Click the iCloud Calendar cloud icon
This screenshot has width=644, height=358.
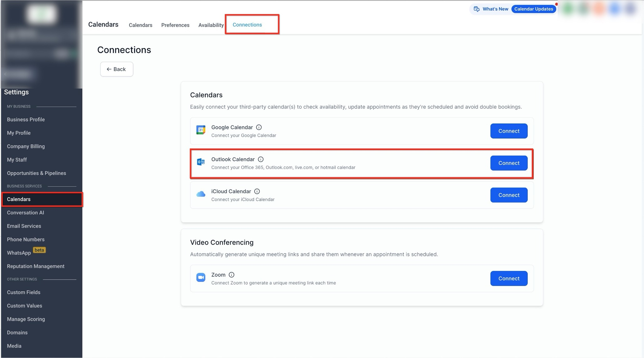tap(201, 194)
